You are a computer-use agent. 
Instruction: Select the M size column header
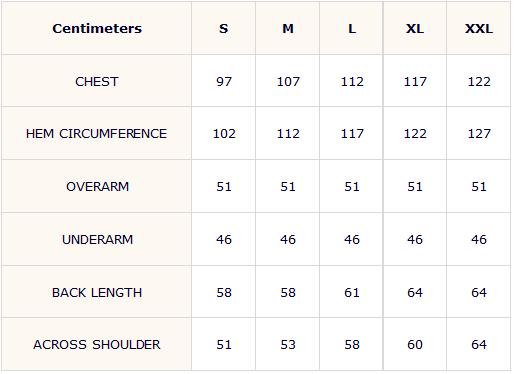tap(288, 29)
